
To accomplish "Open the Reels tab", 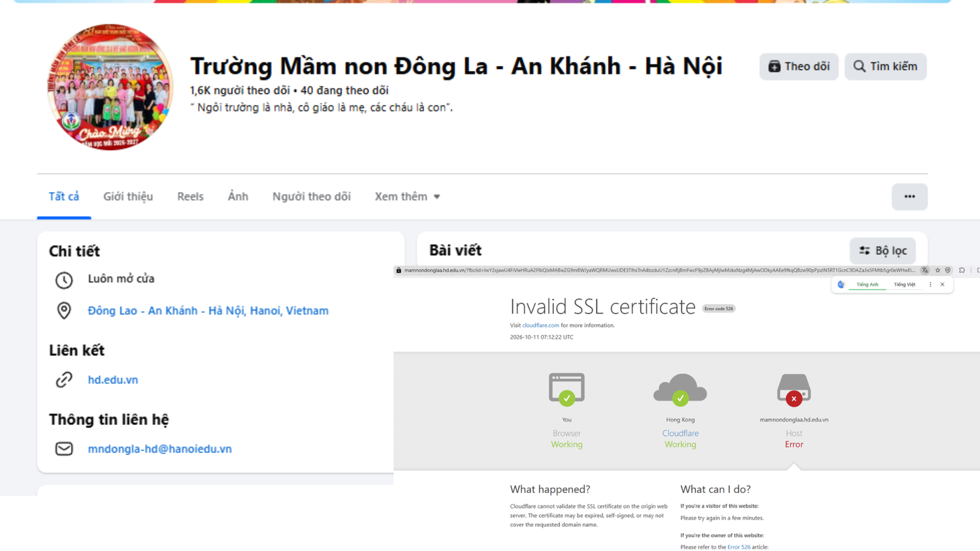I will [x=190, y=197].
